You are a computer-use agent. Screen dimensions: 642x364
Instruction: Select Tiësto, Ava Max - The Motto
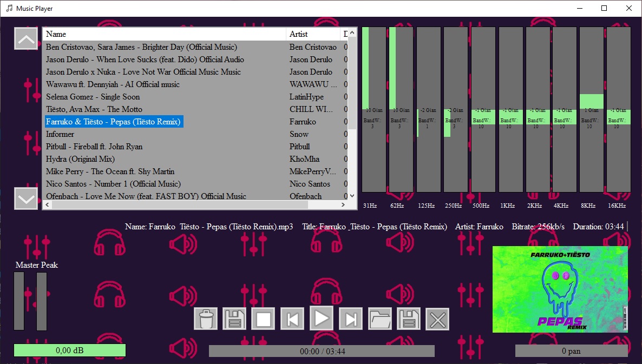(x=94, y=109)
